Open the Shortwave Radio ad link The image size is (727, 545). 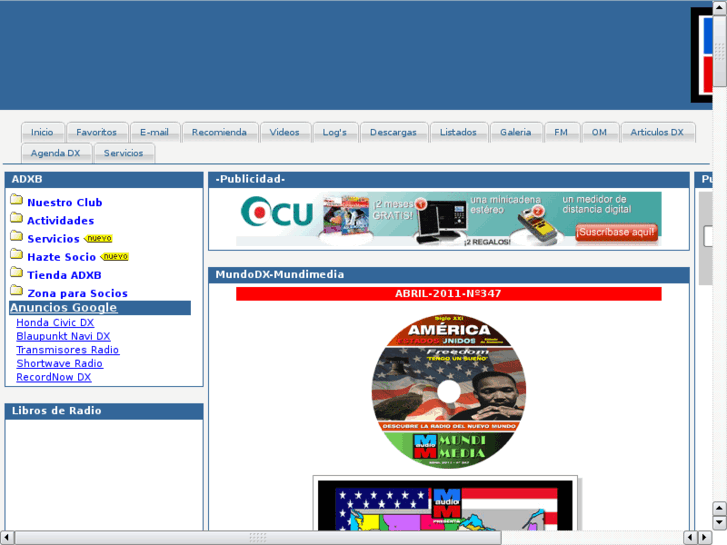59,363
